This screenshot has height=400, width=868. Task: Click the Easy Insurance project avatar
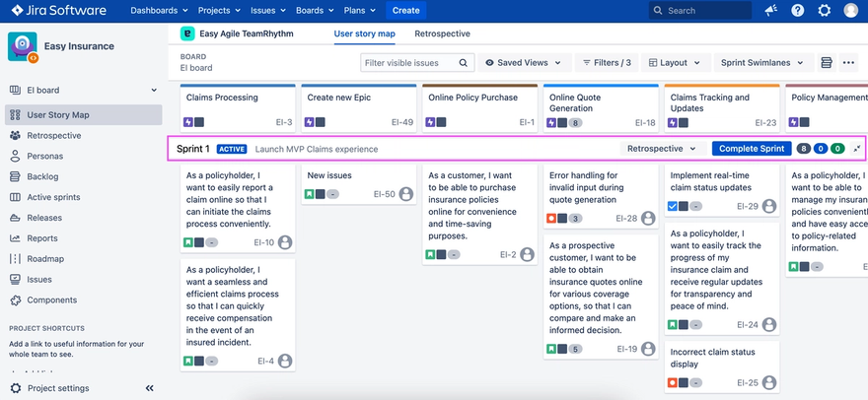(x=23, y=46)
